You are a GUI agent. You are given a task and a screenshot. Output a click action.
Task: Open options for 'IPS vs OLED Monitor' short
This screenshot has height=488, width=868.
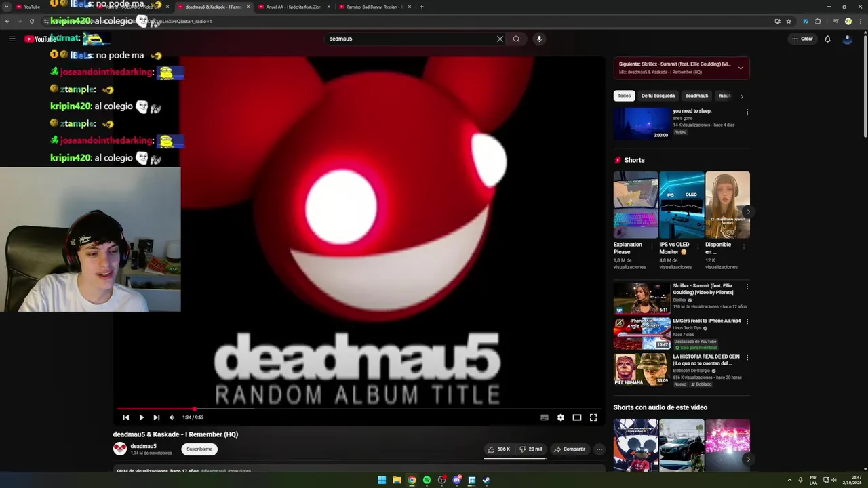click(698, 247)
